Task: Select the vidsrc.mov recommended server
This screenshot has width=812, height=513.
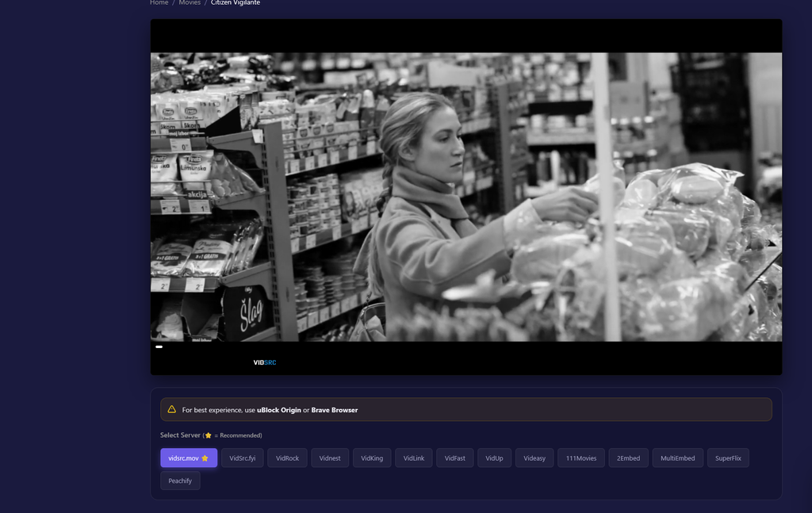Action: (x=189, y=458)
